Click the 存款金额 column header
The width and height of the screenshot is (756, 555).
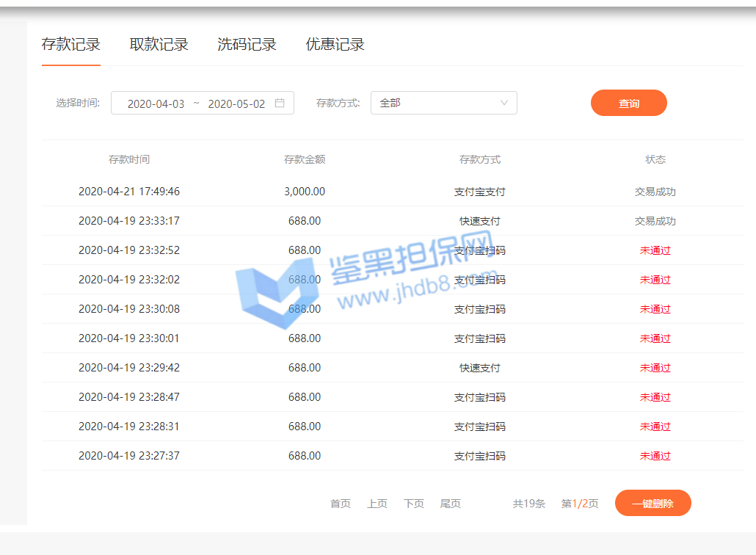click(305, 159)
